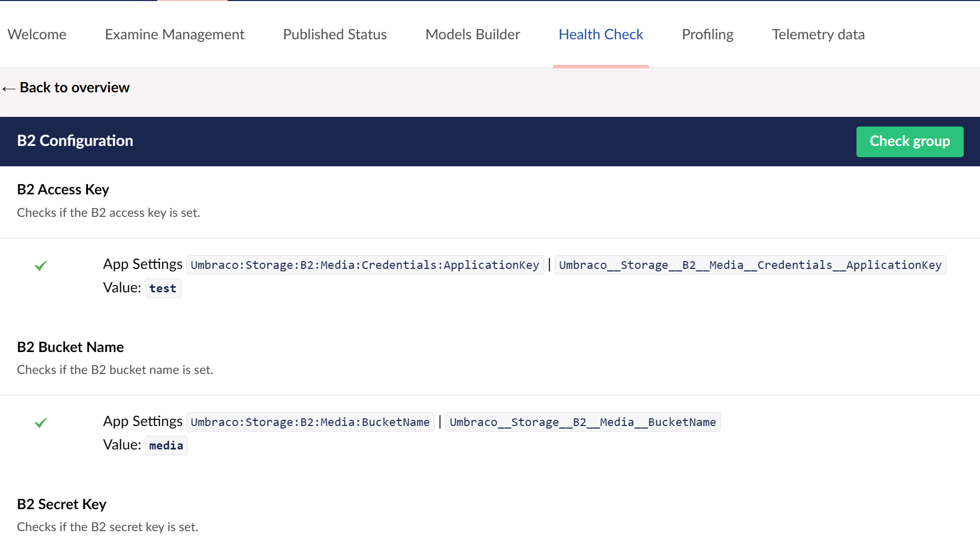Switch to the Published Status tab

click(x=334, y=34)
